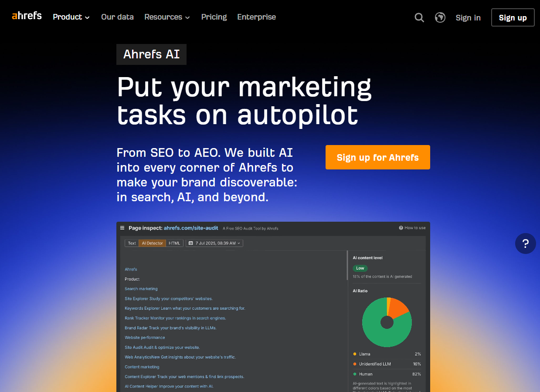Image resolution: width=540 pixels, height=392 pixels.
Task: Open the Our data page
Action: point(117,17)
